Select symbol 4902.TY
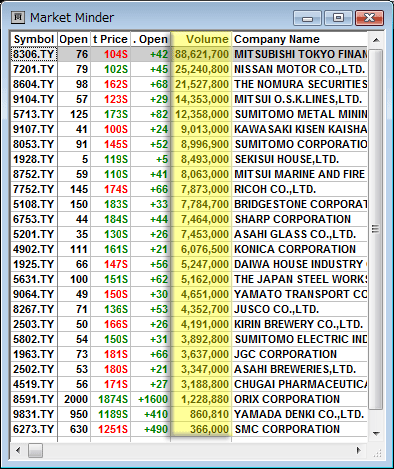Screen dimensions: 394x469 click(33, 249)
